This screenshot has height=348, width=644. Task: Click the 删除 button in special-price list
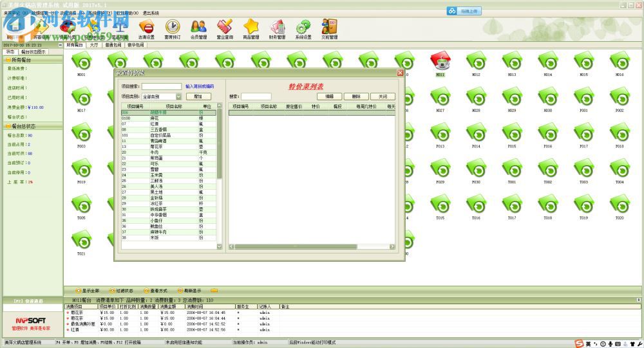(x=356, y=96)
